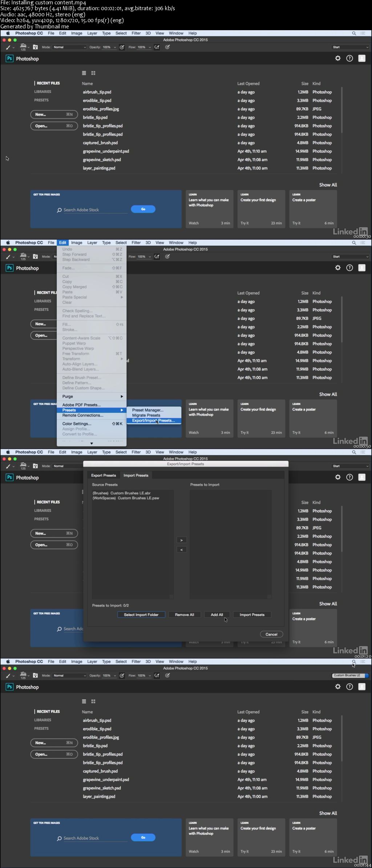The image size is (372, 868).
Task: Select Color Settings... in Edit menu
Action: click(92, 424)
